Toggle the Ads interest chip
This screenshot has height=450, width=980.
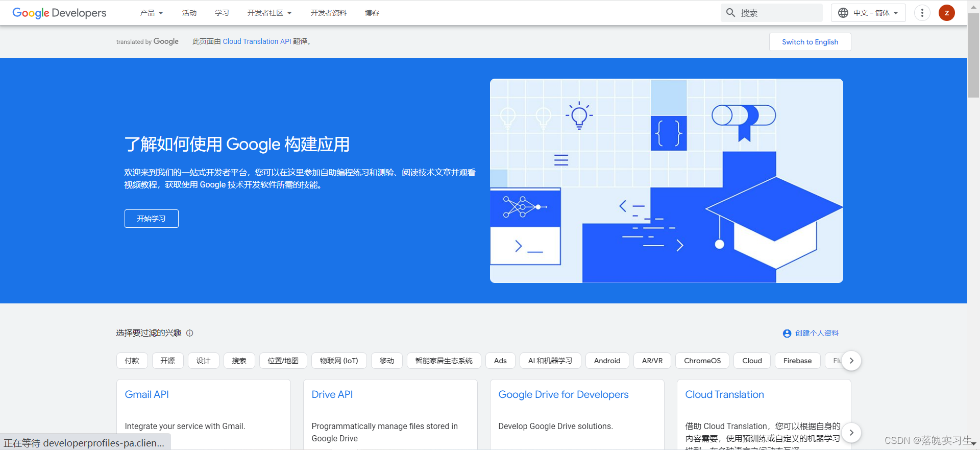[501, 361]
